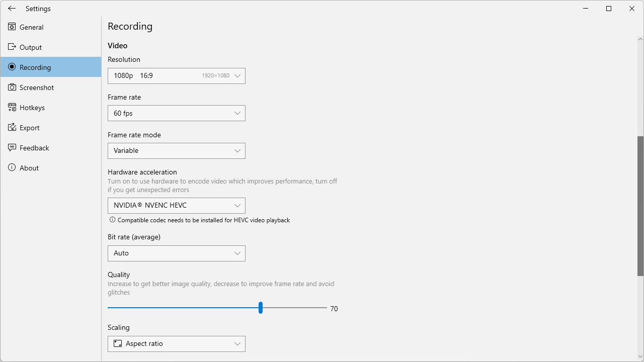Screen dimensions: 644x362
Task: Select the General gear icon
Action: [x=12, y=27]
